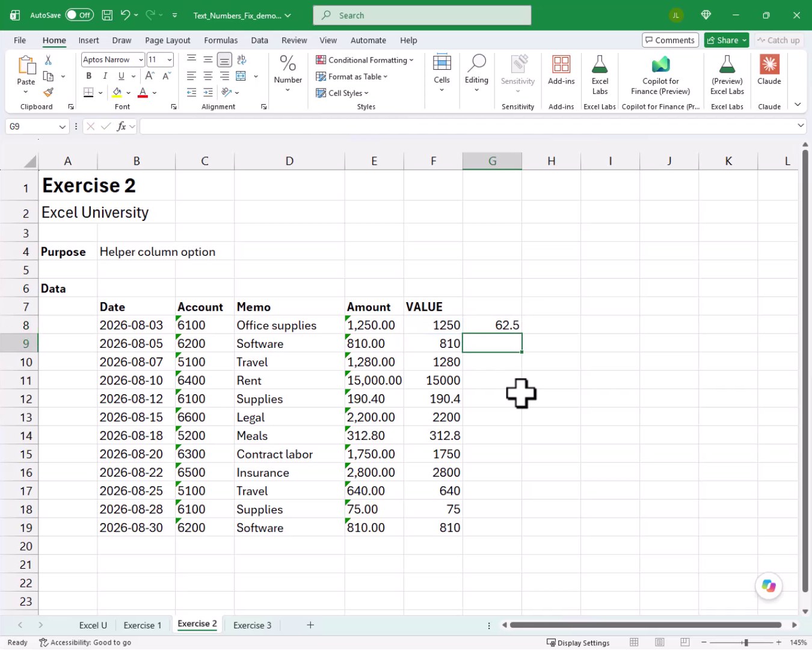Click the Increase Font Size icon

tap(150, 76)
